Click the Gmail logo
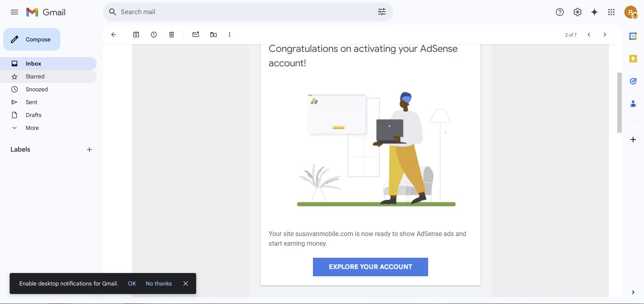This screenshot has width=644, height=304. 46,12
